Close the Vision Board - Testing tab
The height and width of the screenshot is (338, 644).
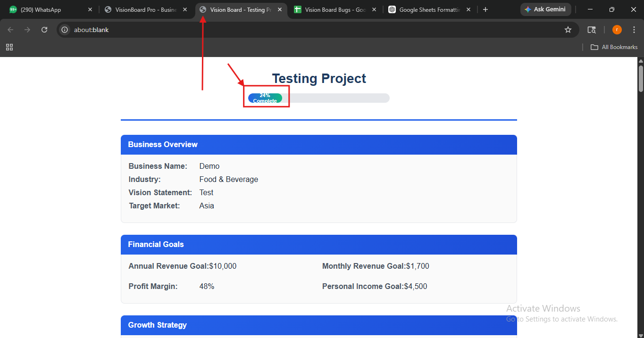click(280, 9)
